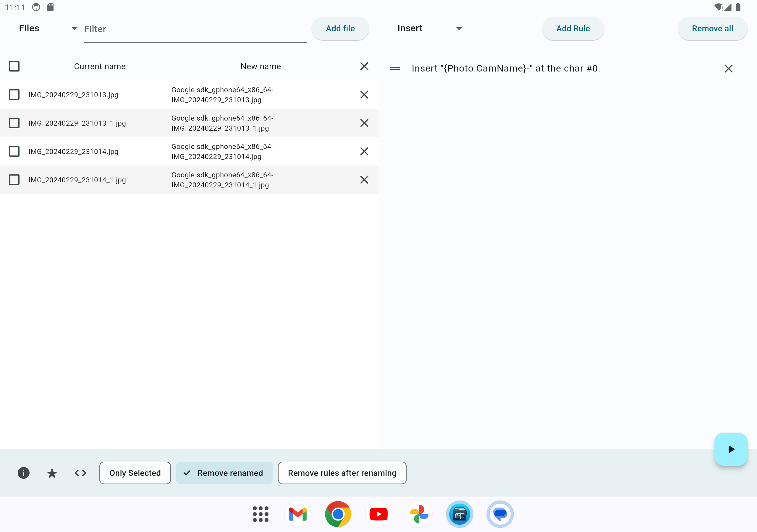
Task: Click the star favorites icon
Action: (x=52, y=473)
